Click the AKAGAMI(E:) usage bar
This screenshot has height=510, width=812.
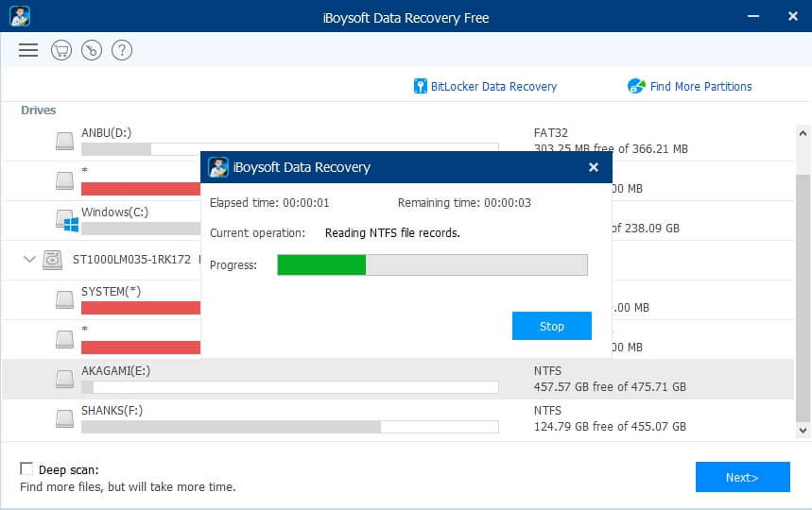(x=290, y=387)
